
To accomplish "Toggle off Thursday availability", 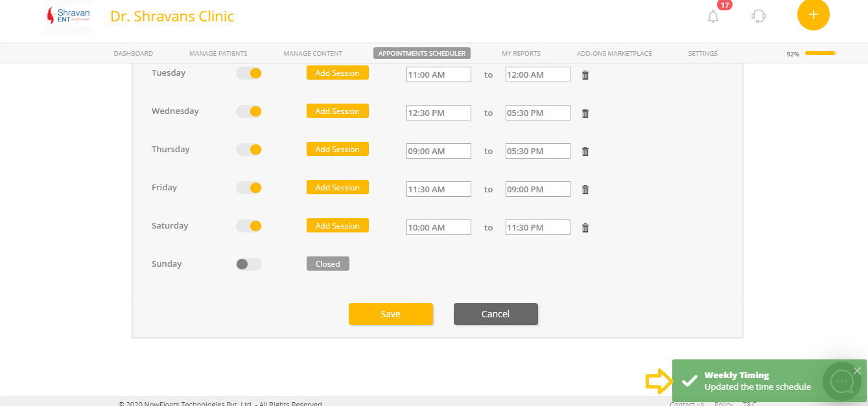I will 249,150.
